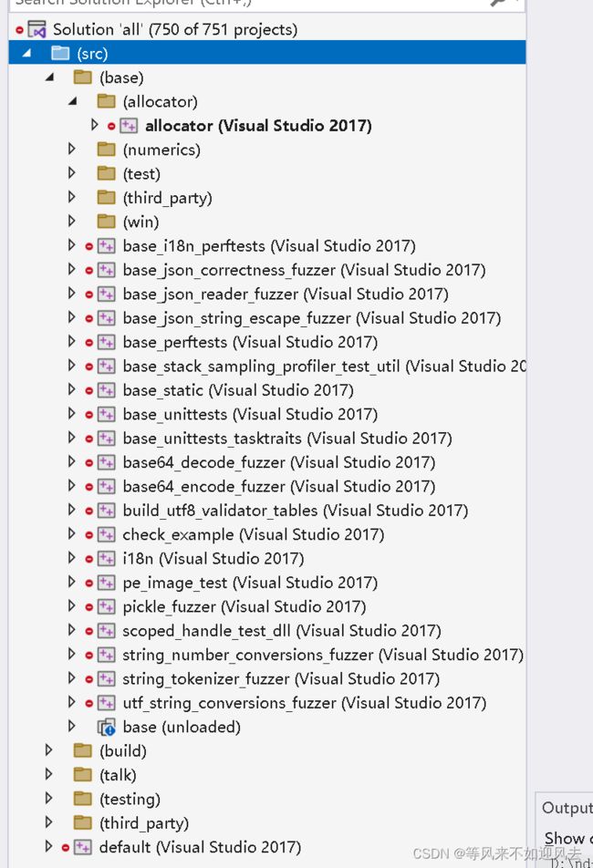593x868 pixels.
Task: Expand base_stack_sampling_profiler_test_util project
Action: point(71,366)
